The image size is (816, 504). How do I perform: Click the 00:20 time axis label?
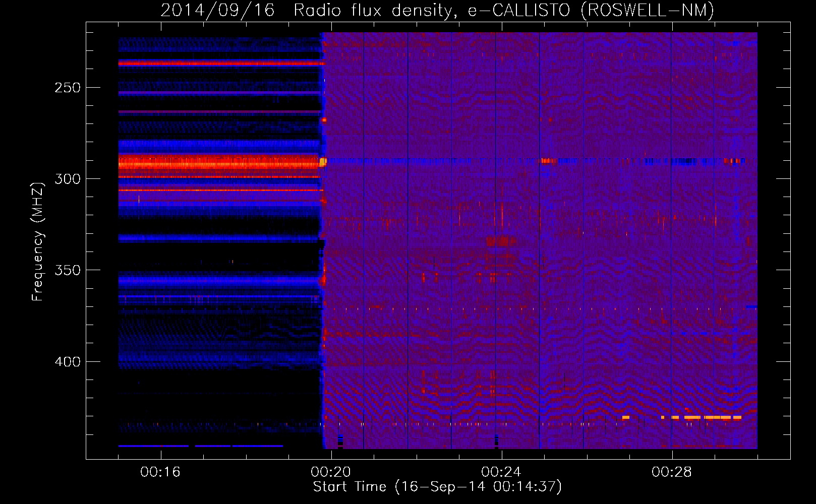point(331,472)
